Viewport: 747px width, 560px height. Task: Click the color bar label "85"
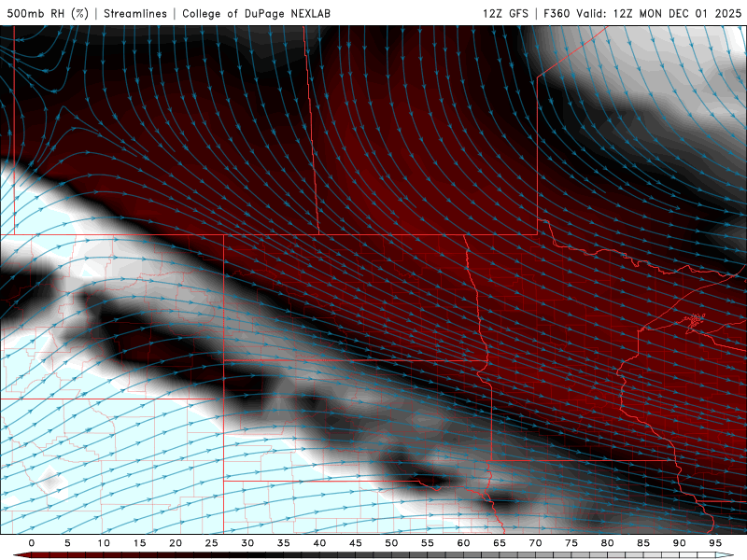point(643,543)
